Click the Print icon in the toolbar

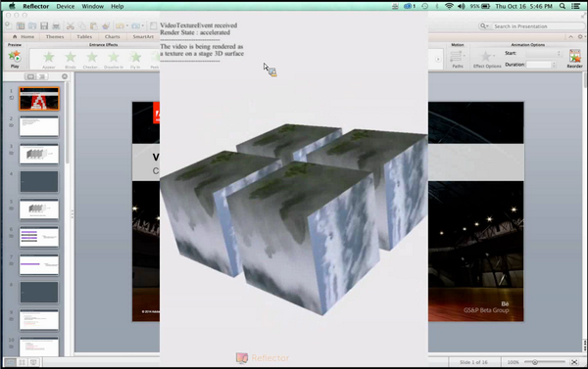tap(56, 25)
